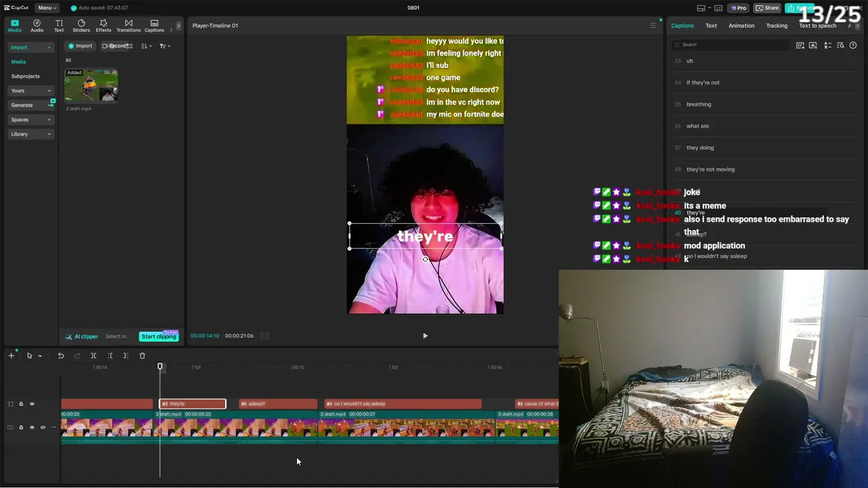Select "no I wouldn't say asleep" caption clip
Screen dimensions: 868x488
point(403,404)
